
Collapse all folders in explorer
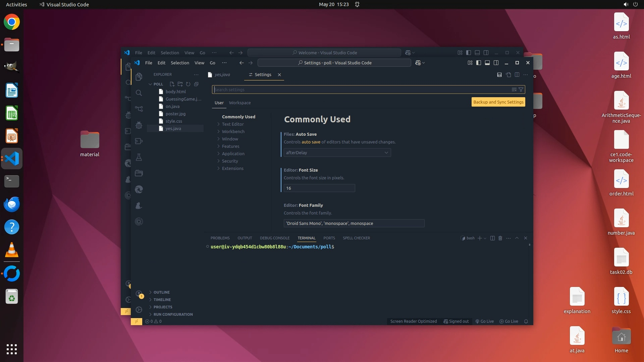pos(196,84)
